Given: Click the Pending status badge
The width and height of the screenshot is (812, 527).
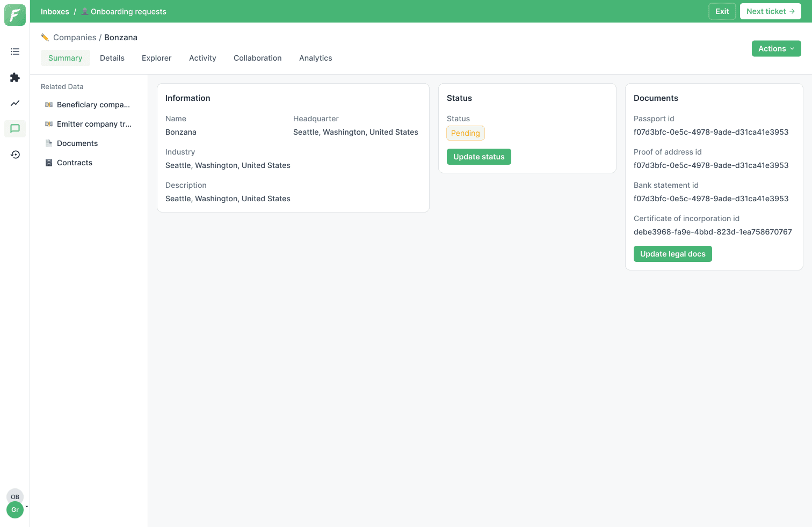Looking at the screenshot, I should coord(466,133).
